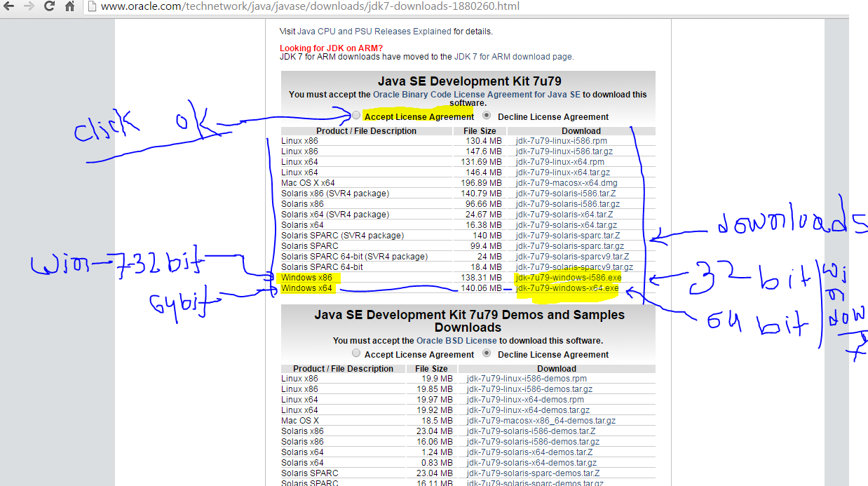Download jdk-7u79-linux-i586-demos.tar.gz
Screen dimensions: 868x486
pos(529,389)
